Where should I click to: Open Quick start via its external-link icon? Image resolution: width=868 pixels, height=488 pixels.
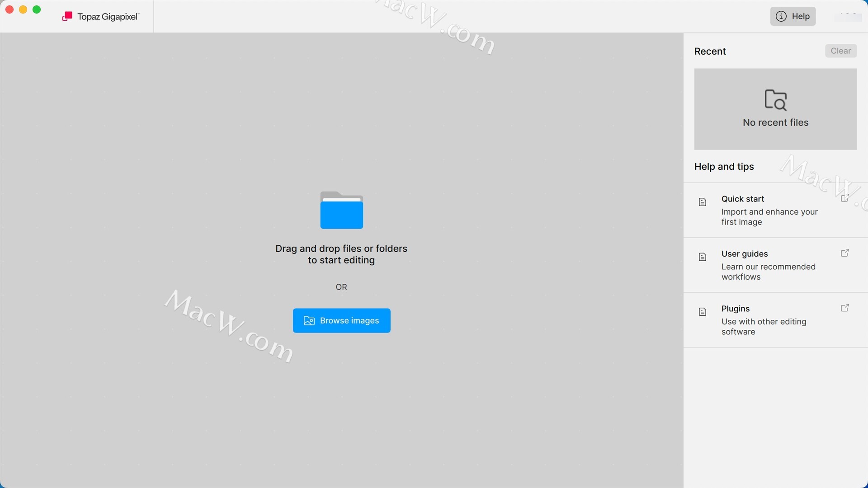point(844,198)
